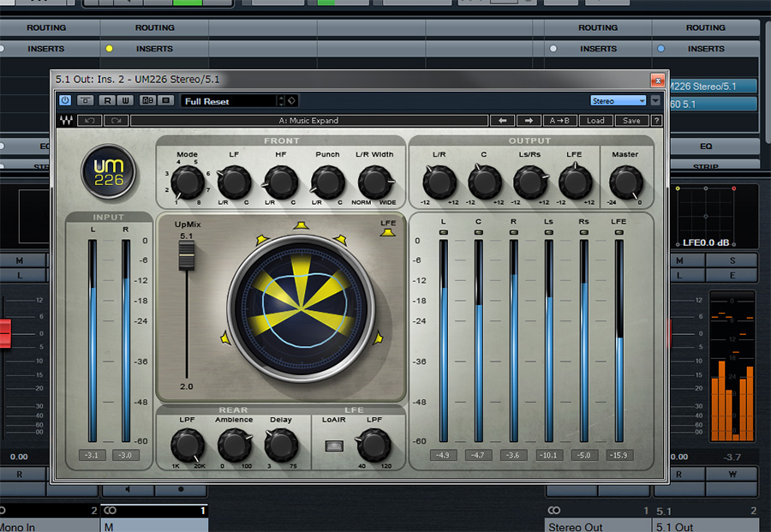Toggle the LoAIR switch

pos(333,445)
